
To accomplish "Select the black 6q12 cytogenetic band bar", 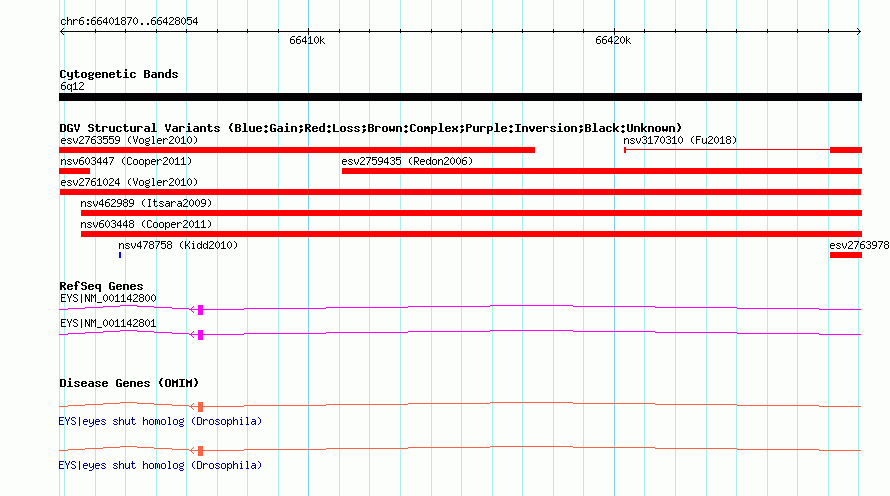I will [460, 97].
